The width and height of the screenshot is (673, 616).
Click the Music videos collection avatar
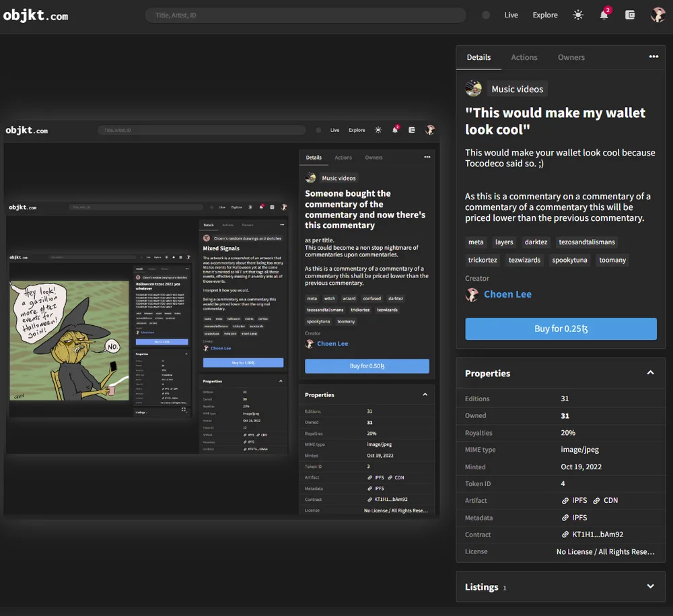(473, 88)
